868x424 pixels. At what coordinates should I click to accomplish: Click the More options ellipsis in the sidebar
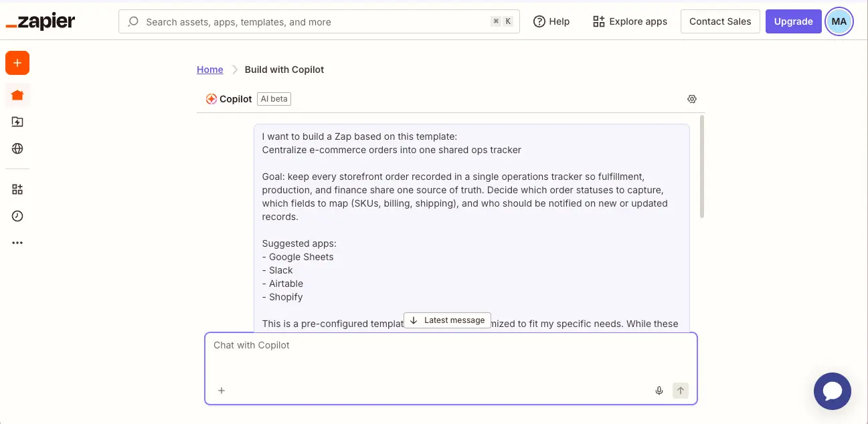click(17, 242)
